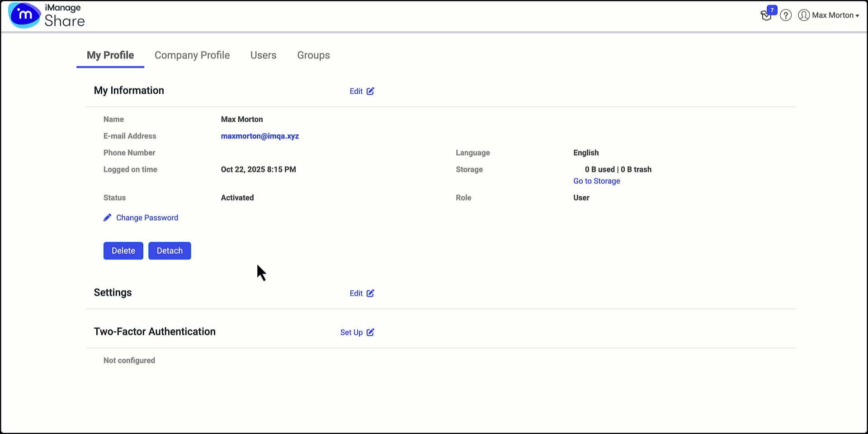
Task: Open the Change Password link
Action: click(x=147, y=218)
